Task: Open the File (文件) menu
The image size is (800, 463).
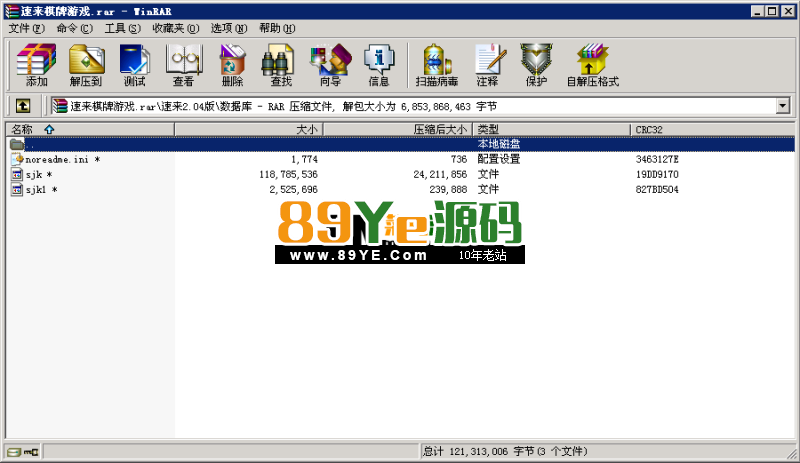Action: 27,29
